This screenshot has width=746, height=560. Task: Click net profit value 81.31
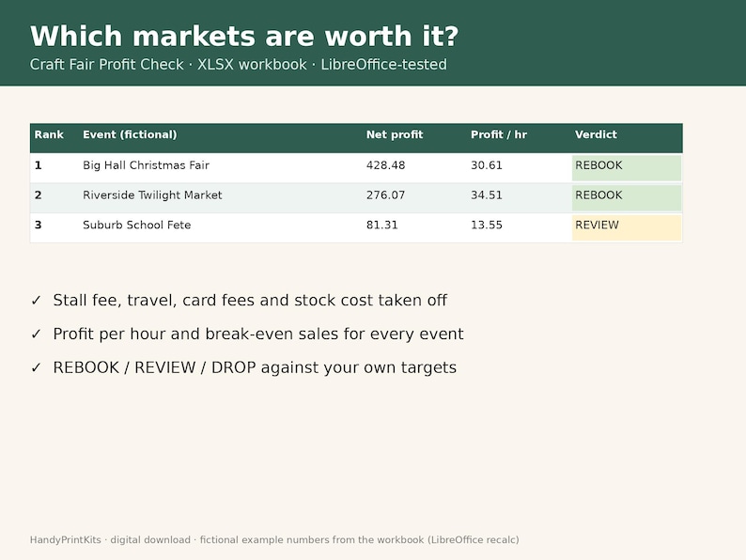coord(382,226)
